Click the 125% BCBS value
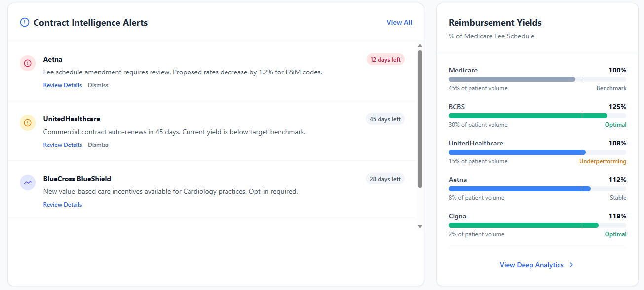The height and width of the screenshot is (290, 644). pyautogui.click(x=617, y=107)
